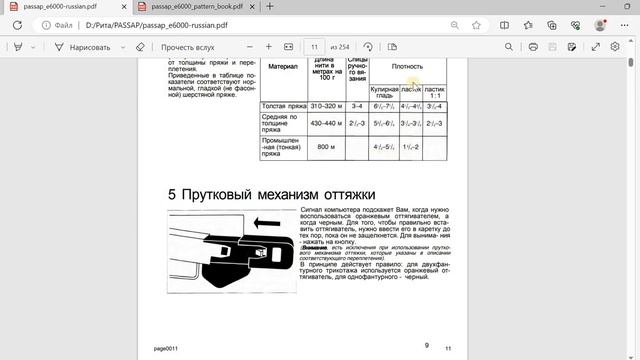Save the PDF as a copy
This screenshot has width=640, height=360.
coord(572,47)
